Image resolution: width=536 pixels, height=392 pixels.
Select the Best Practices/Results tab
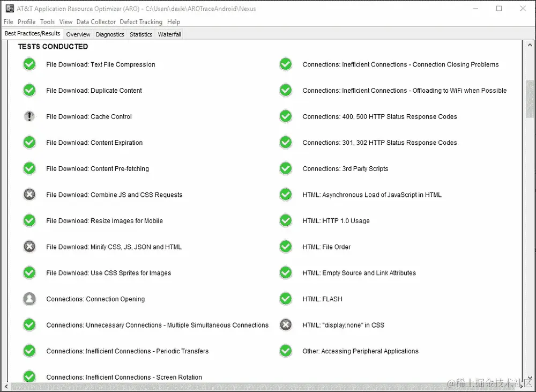[33, 34]
